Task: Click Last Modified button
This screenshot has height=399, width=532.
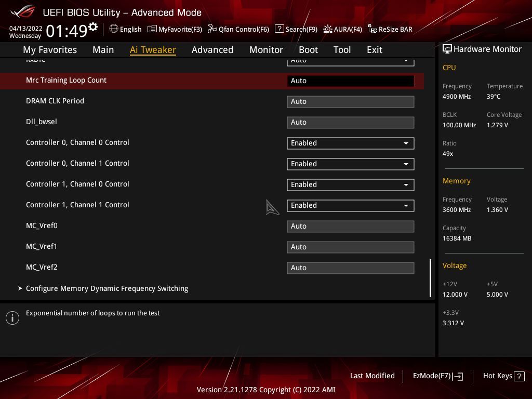Action: click(372, 376)
